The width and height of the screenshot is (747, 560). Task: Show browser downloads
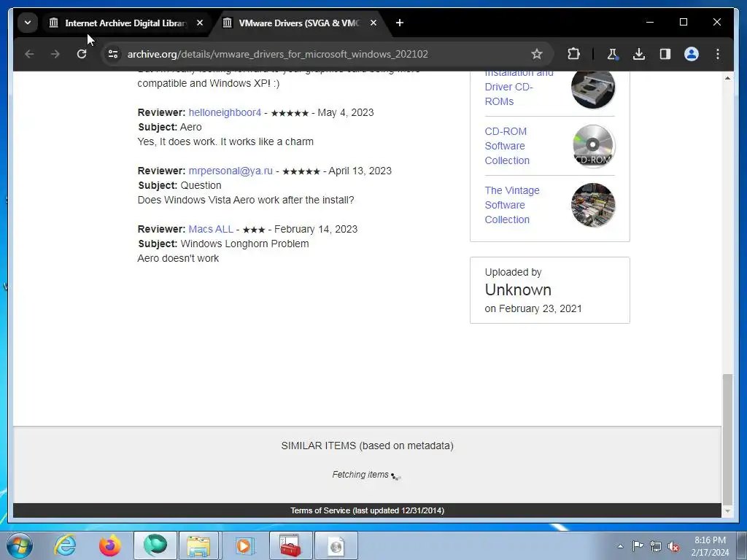tap(639, 54)
